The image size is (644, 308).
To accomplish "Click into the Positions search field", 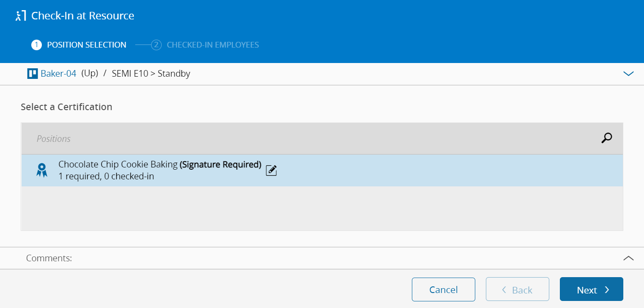I will [x=308, y=138].
